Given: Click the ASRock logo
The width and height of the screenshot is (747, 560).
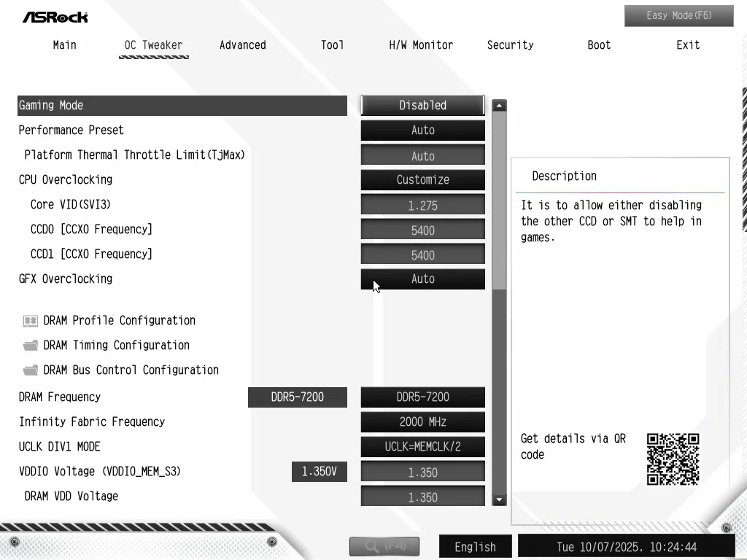Looking at the screenshot, I should (55, 17).
